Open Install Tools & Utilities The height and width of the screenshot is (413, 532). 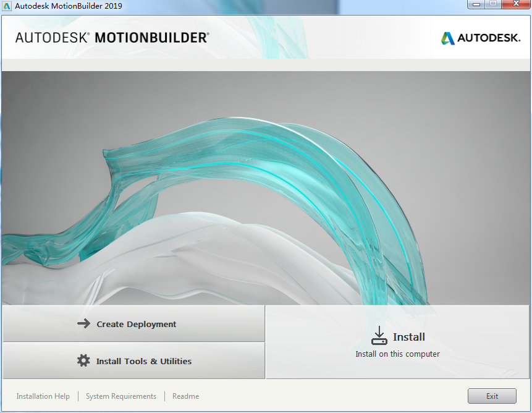click(x=133, y=360)
